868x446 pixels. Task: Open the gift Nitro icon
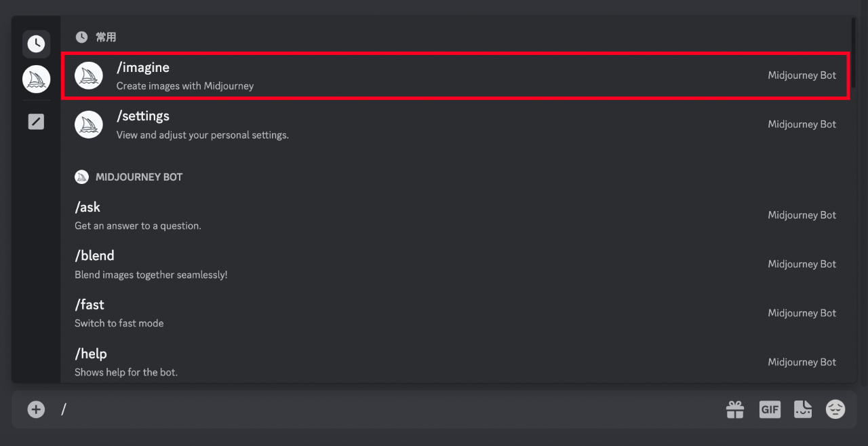735,409
